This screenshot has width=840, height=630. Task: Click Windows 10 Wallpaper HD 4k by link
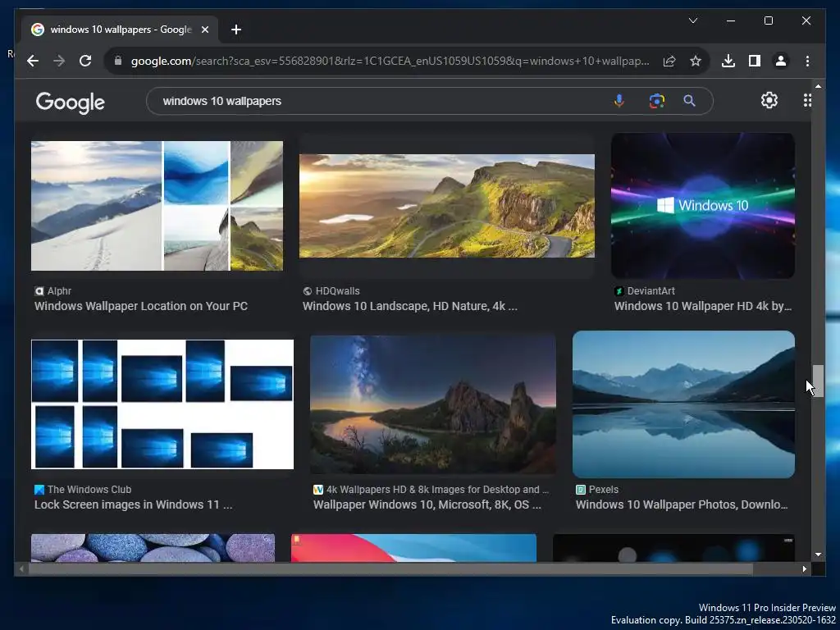click(703, 307)
